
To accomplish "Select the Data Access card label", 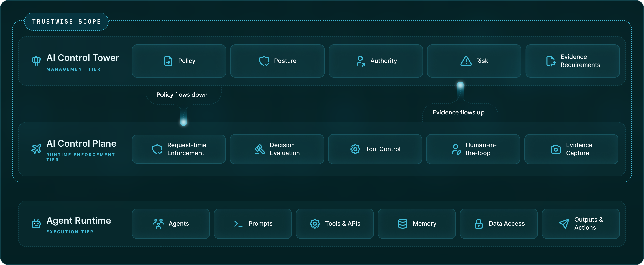I will (x=507, y=224).
